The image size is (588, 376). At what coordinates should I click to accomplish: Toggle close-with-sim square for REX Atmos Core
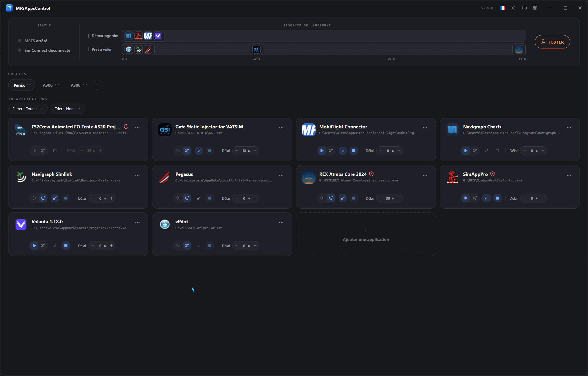354,198
